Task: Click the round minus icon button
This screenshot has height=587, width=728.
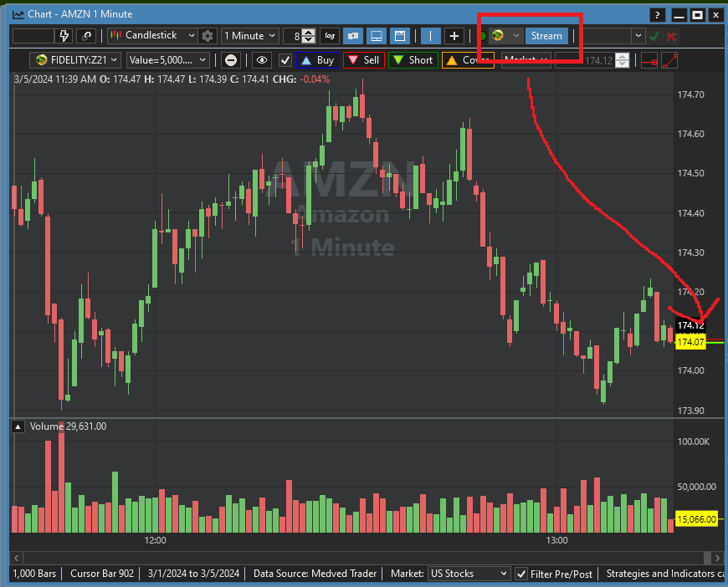Action: (x=231, y=60)
